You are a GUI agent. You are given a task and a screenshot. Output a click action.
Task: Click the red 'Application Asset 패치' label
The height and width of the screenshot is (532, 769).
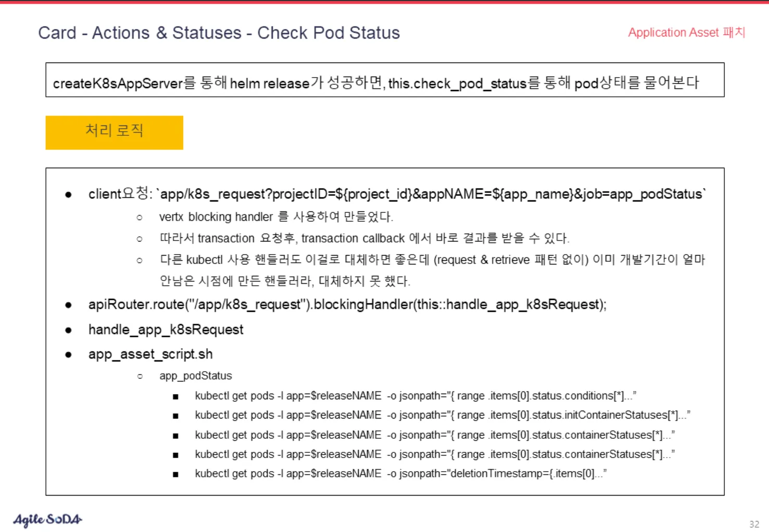[x=686, y=32]
